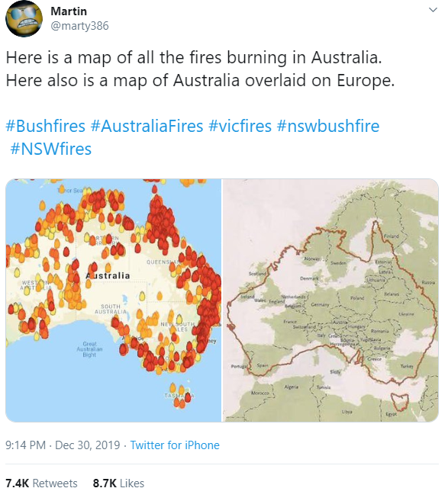Viewport: 448px width, 501px height.
Task: Open the #vicfires hashtag
Action: pyautogui.click(x=240, y=126)
